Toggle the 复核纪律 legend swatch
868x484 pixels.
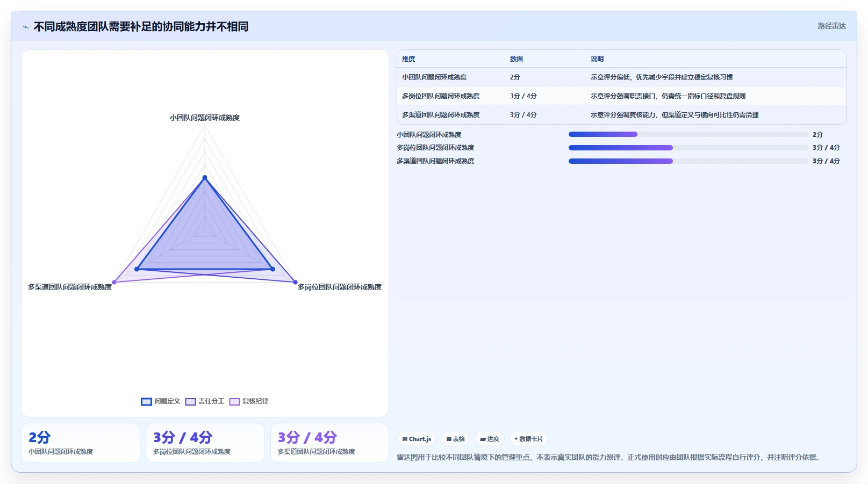[x=234, y=401]
